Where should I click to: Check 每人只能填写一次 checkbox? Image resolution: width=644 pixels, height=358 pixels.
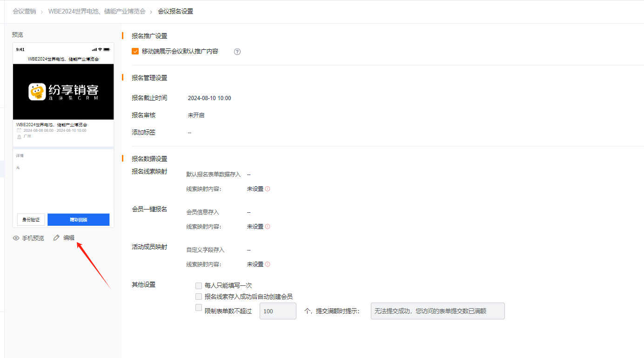click(x=199, y=285)
